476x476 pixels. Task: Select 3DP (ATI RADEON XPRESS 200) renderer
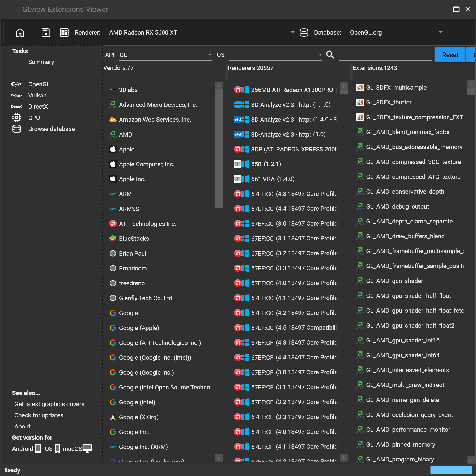285,149
